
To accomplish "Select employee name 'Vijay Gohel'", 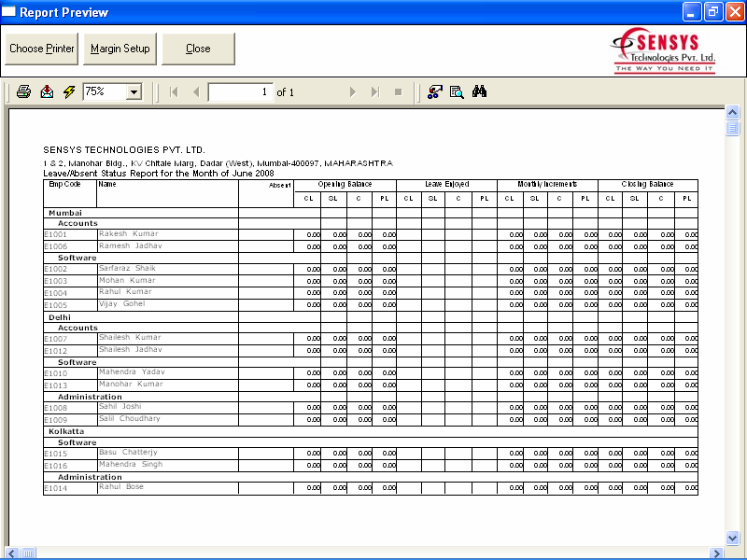I will pyautogui.click(x=121, y=304).
